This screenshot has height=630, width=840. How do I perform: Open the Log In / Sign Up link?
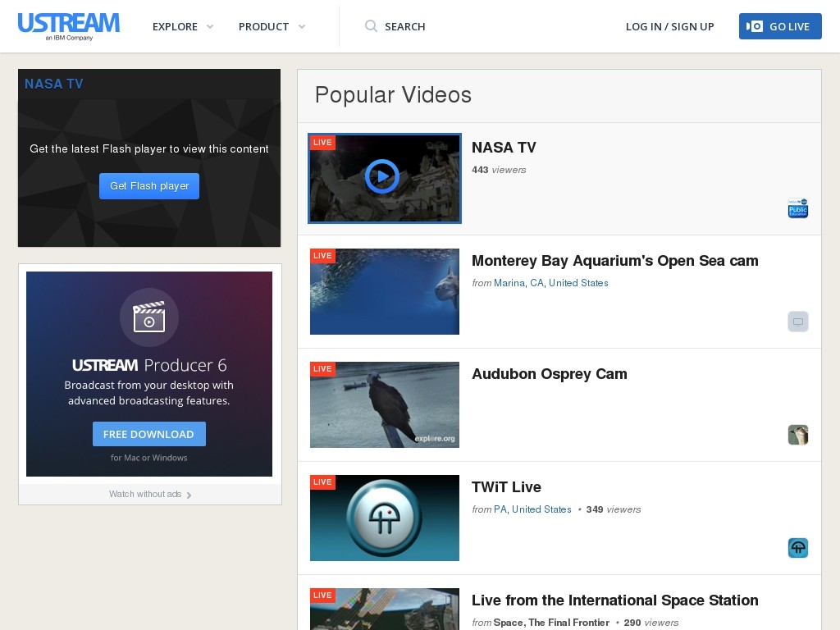pyautogui.click(x=669, y=26)
